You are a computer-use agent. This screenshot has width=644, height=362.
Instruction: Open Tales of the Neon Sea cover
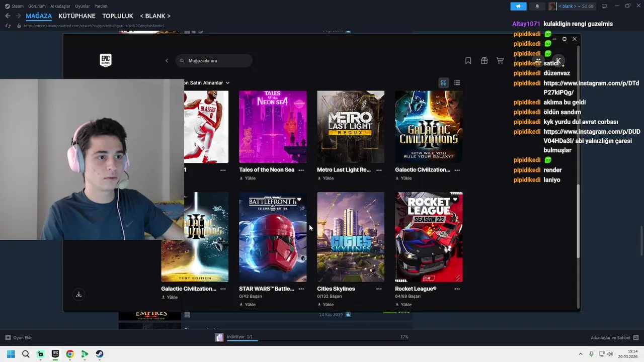pyautogui.click(x=273, y=127)
